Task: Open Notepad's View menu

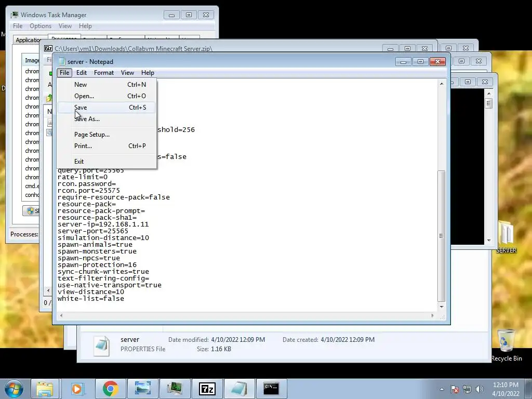Action: tap(127, 73)
